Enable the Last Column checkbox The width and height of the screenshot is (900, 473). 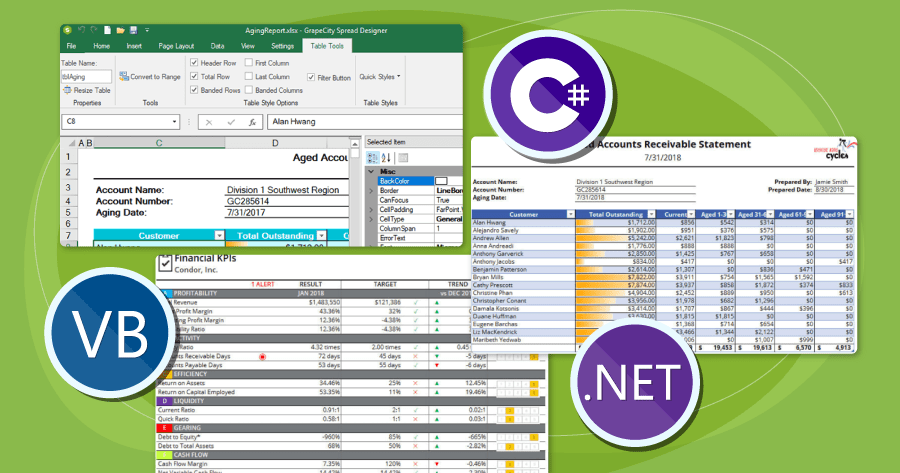click(249, 76)
